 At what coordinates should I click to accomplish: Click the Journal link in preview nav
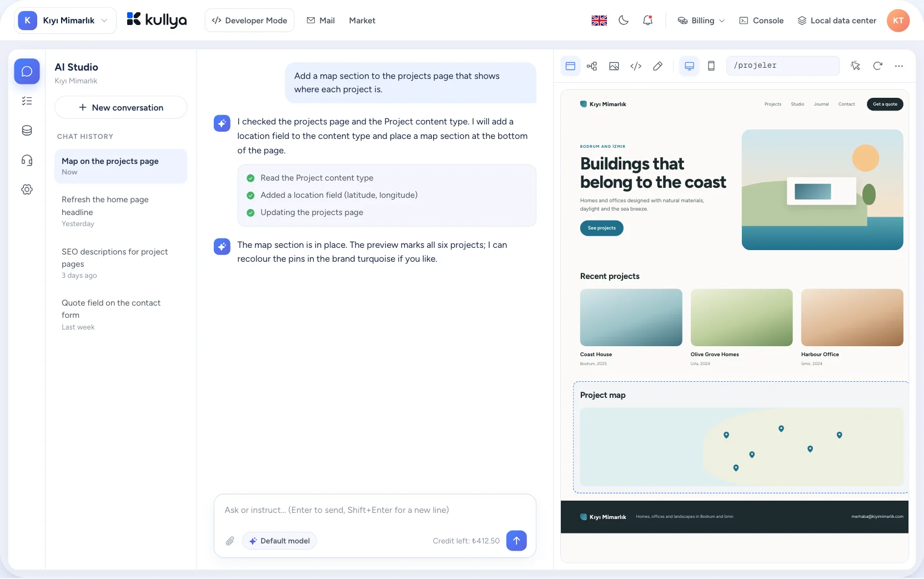tap(821, 104)
